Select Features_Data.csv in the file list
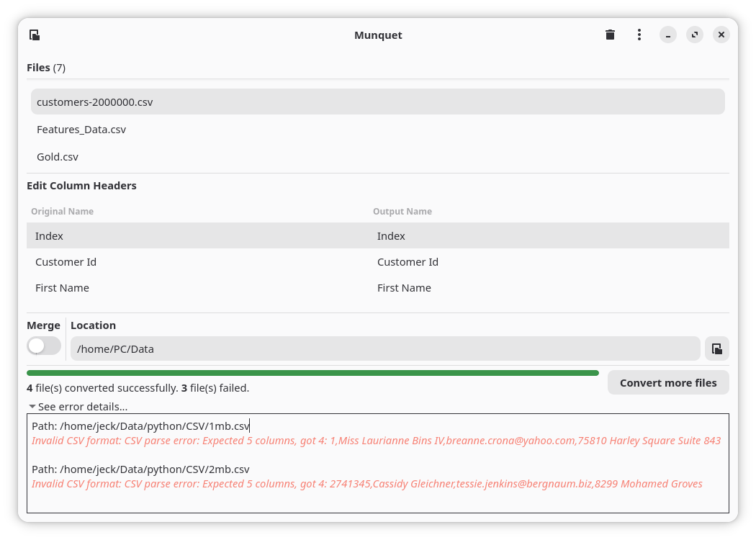 click(x=377, y=129)
